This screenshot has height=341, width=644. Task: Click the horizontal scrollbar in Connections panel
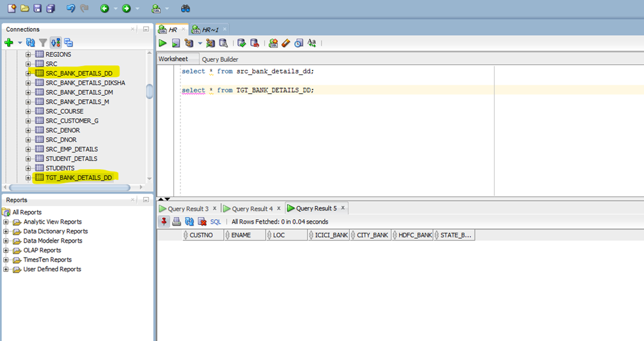pyautogui.click(x=70, y=188)
